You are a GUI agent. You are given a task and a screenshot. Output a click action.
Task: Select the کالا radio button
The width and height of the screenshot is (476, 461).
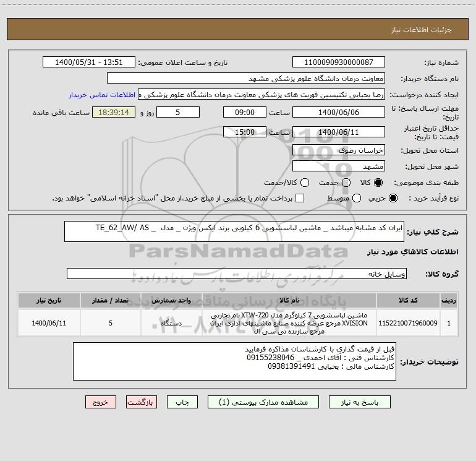click(x=378, y=183)
